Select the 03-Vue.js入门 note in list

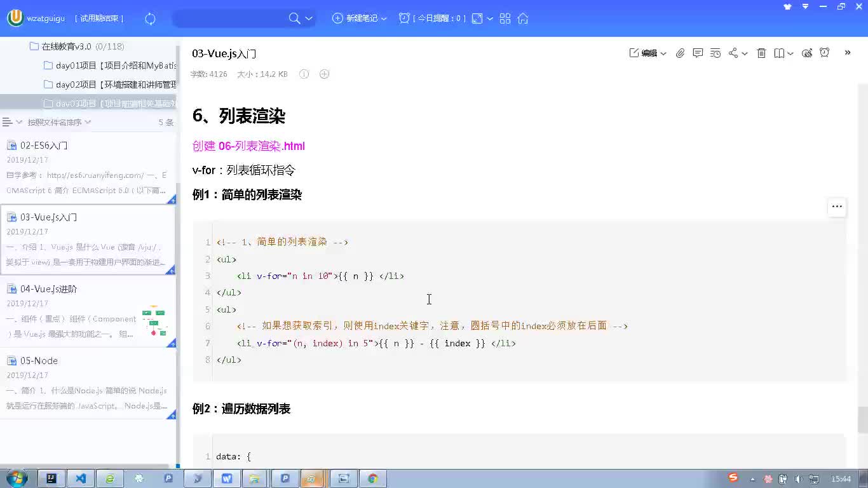[88, 240]
